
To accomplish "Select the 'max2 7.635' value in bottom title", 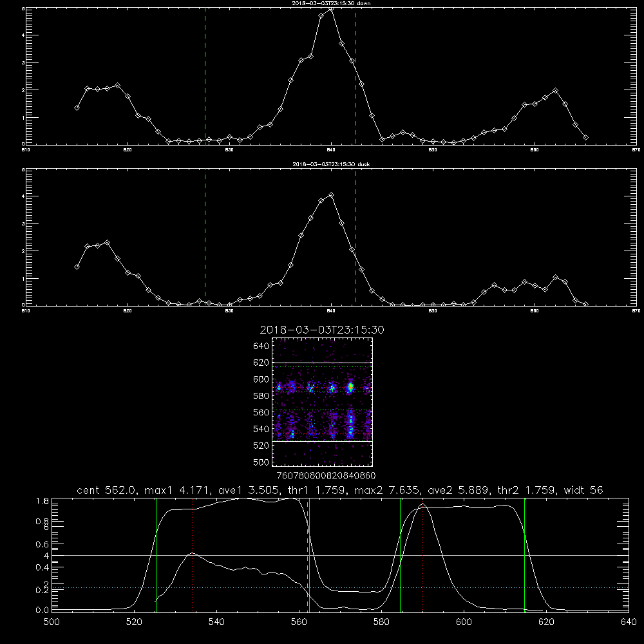I will click(388, 490).
